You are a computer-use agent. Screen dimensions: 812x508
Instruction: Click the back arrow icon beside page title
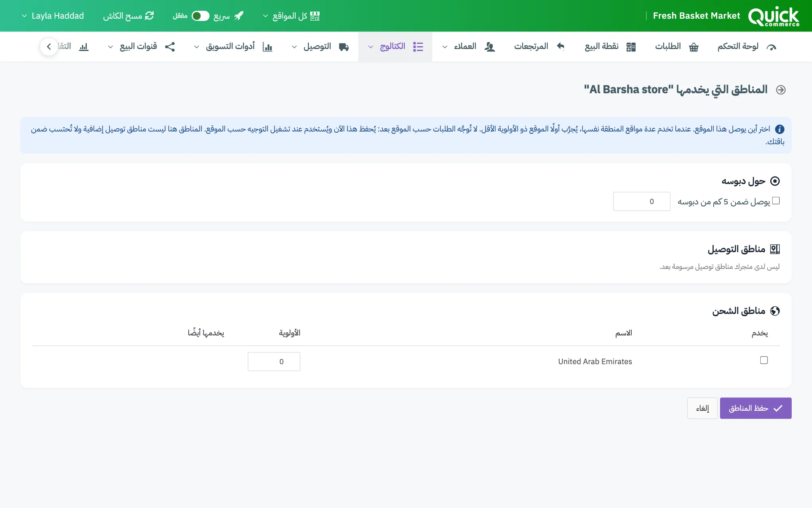coord(781,90)
